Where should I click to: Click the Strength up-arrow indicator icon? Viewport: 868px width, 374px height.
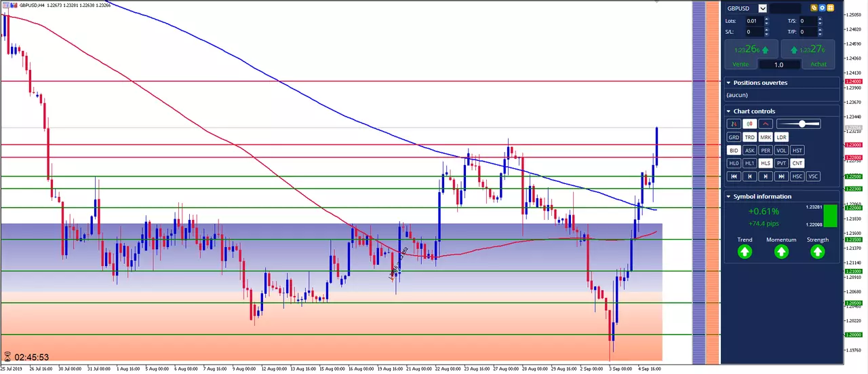[x=818, y=252]
